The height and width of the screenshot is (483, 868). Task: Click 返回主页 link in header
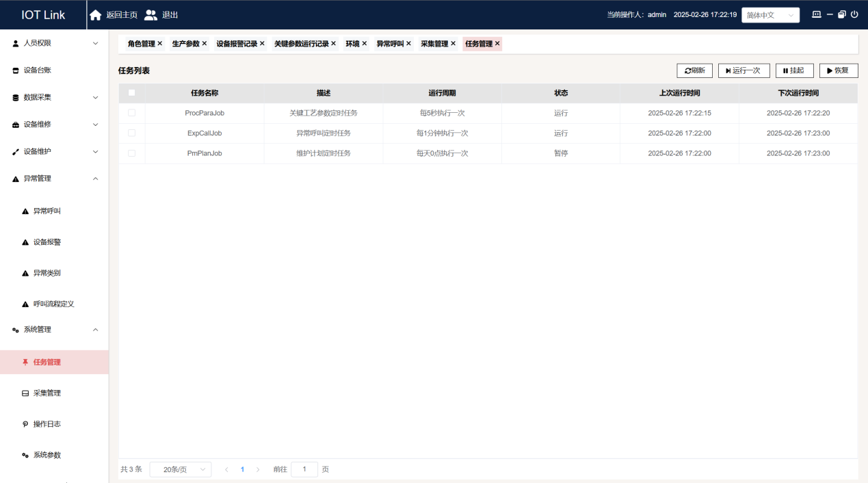tap(122, 15)
